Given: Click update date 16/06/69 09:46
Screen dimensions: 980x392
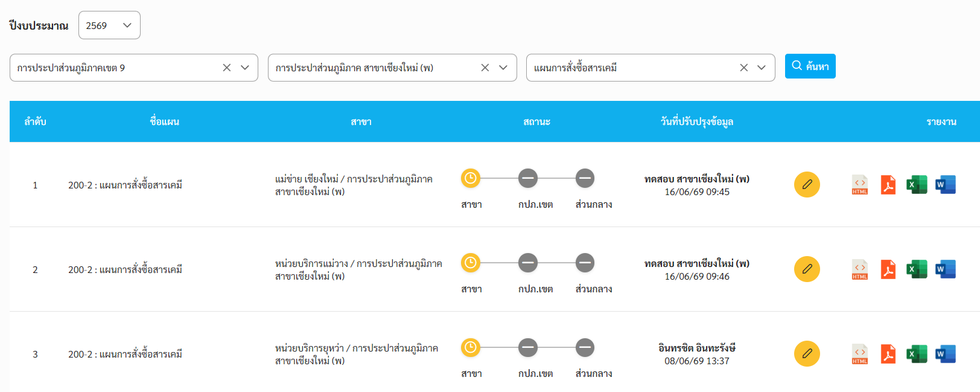Looking at the screenshot, I should click(x=697, y=276).
